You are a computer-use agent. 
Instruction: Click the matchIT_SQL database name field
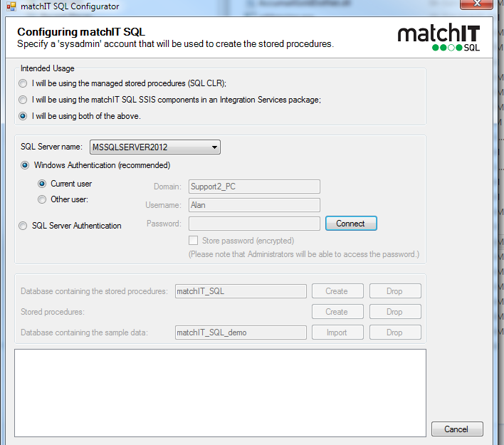coord(241,291)
